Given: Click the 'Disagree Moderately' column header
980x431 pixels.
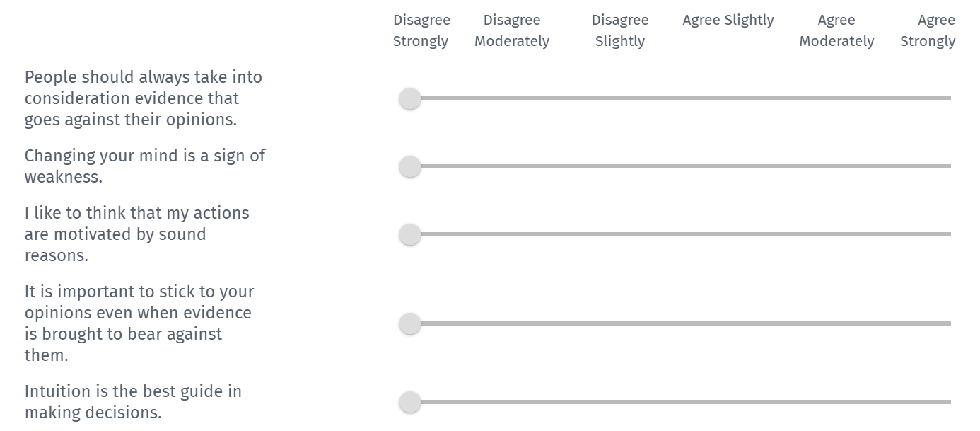Looking at the screenshot, I should [512, 30].
